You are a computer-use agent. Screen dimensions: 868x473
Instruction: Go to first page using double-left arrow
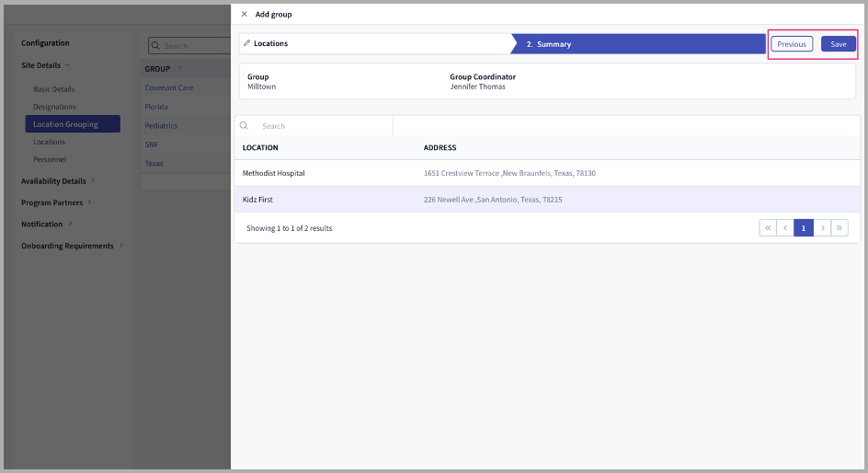pos(768,228)
